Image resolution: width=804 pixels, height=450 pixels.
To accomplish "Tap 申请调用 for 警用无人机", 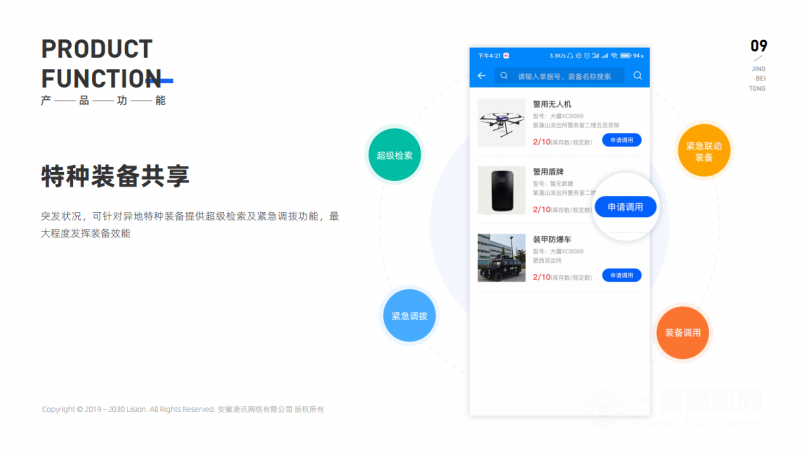I will click(621, 140).
